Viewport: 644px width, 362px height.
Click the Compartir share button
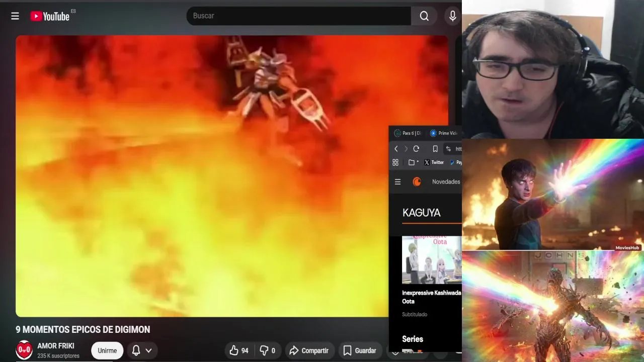click(309, 350)
